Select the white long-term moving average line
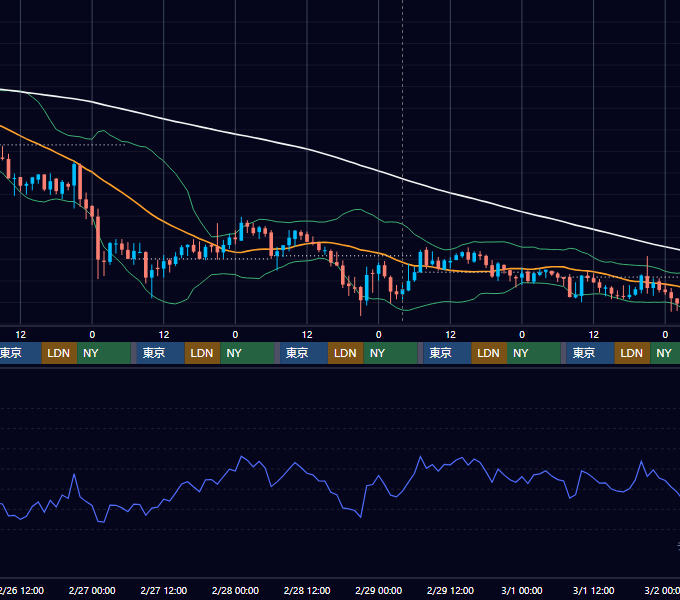The width and height of the screenshot is (680, 600). (307, 149)
